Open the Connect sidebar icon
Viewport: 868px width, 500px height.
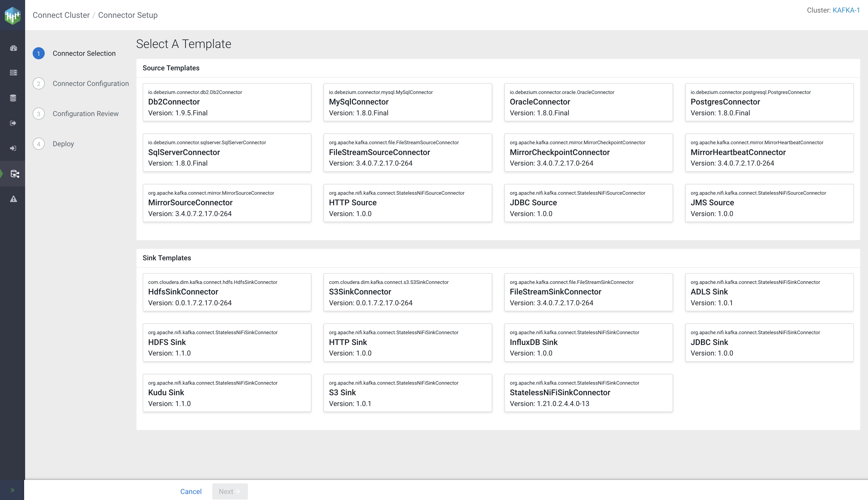[15, 174]
